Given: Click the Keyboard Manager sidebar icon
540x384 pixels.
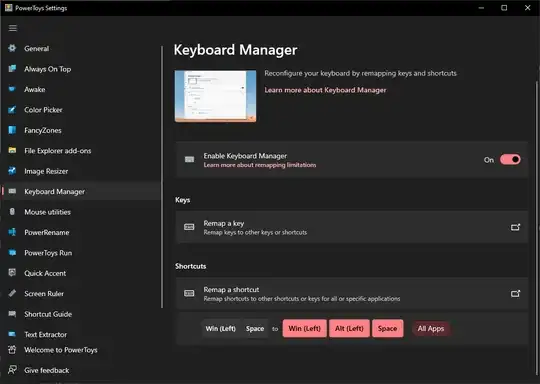Looking at the screenshot, I should [x=12, y=191].
